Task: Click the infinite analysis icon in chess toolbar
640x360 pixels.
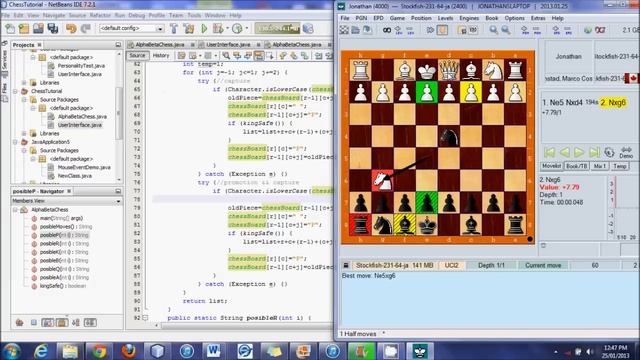Action: click(x=387, y=30)
